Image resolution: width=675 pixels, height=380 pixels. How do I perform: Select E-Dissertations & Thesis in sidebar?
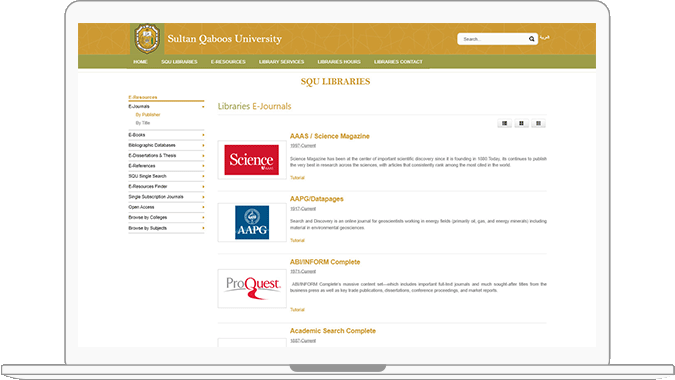coord(152,156)
